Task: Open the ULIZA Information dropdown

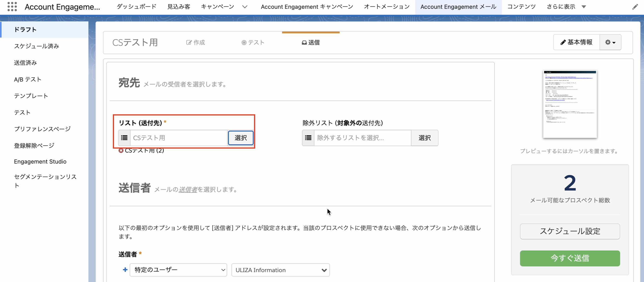Action: tap(281, 270)
